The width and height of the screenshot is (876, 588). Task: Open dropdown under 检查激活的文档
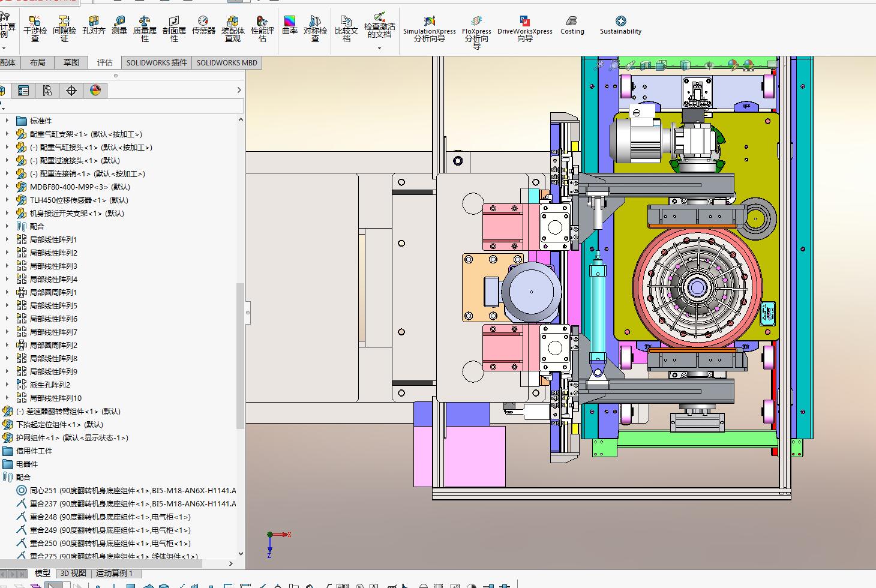pos(379,48)
